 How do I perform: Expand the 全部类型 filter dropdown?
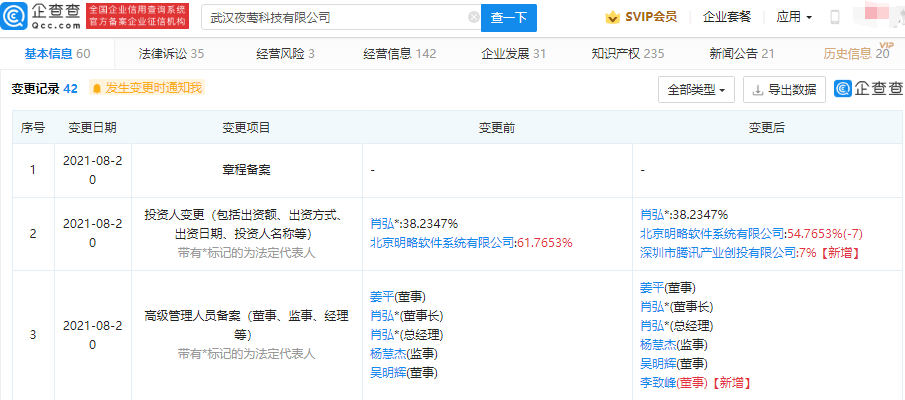point(696,90)
